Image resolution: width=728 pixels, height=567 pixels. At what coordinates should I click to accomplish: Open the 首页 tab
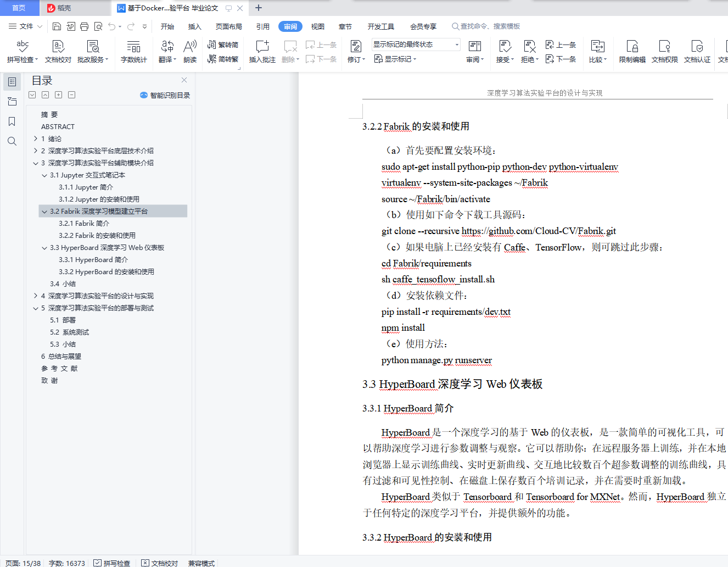click(x=19, y=8)
